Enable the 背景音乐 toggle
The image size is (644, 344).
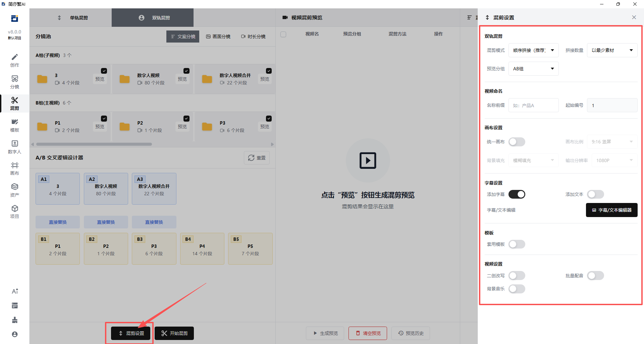517,289
